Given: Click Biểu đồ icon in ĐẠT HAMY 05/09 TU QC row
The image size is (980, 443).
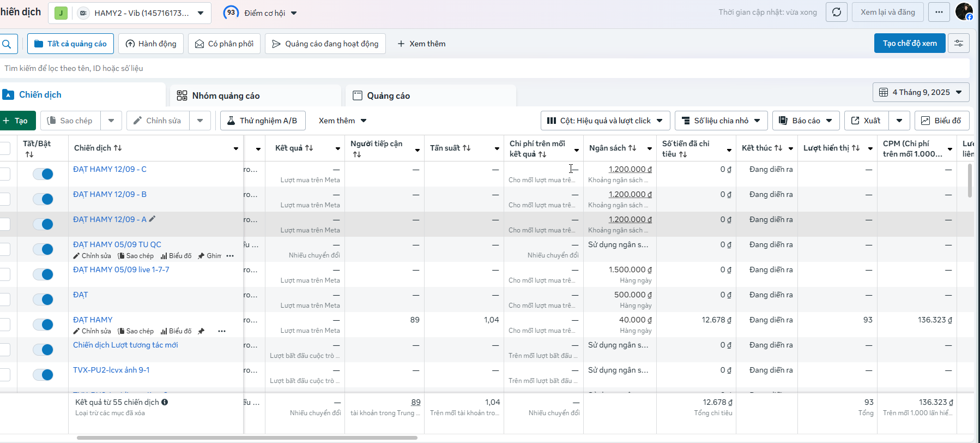Looking at the screenshot, I should pos(176,256).
